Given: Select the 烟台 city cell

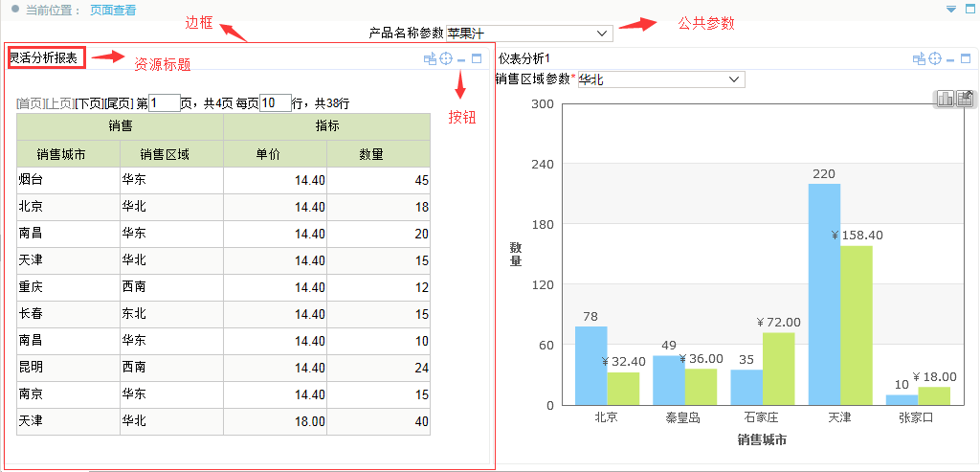Looking at the screenshot, I should (x=68, y=180).
